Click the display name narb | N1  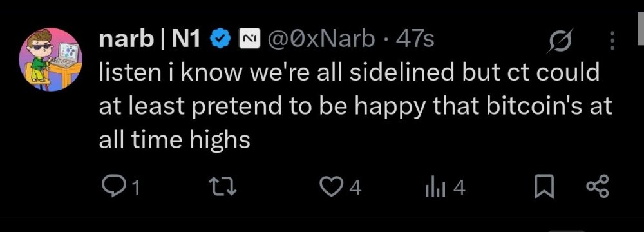coord(149,39)
